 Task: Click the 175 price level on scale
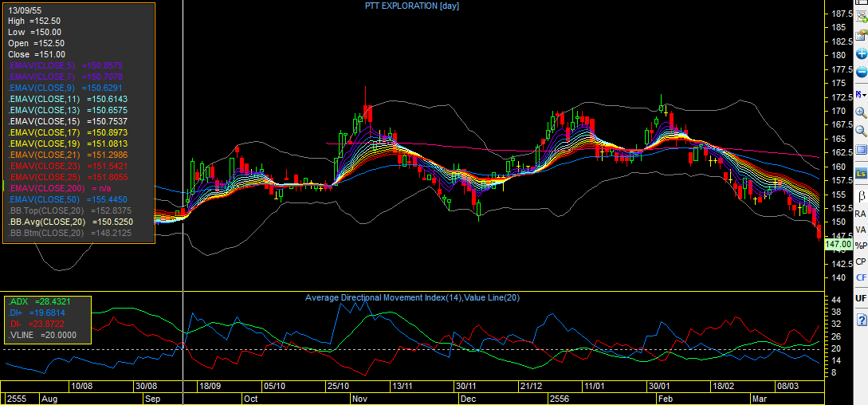coord(839,83)
